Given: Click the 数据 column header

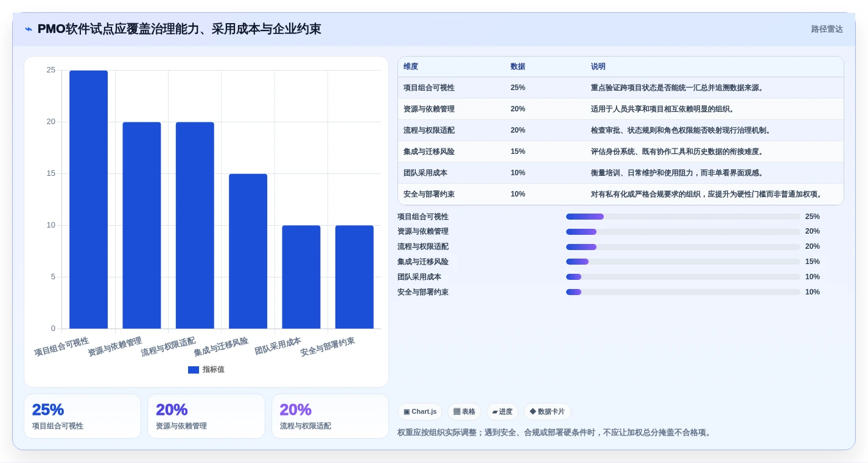Looking at the screenshot, I should pos(518,66).
